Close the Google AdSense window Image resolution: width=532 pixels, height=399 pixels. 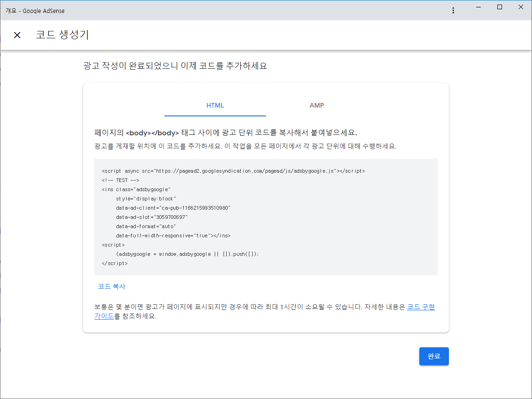click(521, 7)
